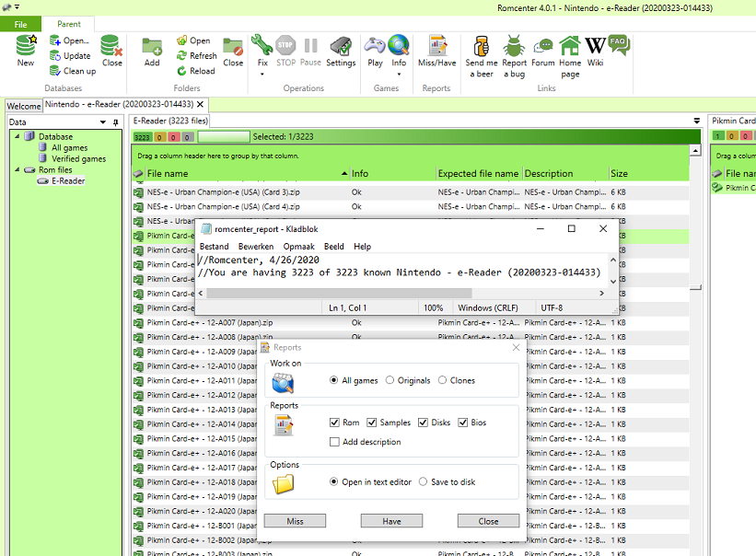The height and width of the screenshot is (556, 756).
Task: Collapse the Database tree node
Action: pos(17,136)
